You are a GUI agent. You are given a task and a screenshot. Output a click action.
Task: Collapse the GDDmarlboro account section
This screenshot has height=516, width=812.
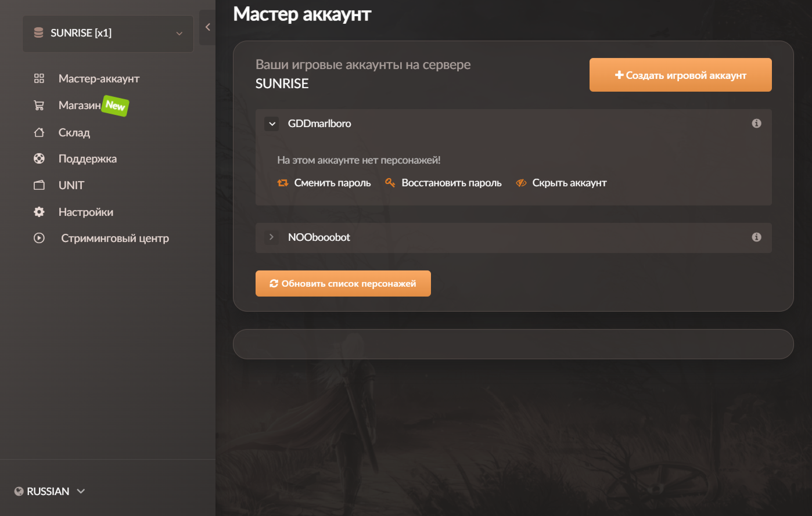272,124
